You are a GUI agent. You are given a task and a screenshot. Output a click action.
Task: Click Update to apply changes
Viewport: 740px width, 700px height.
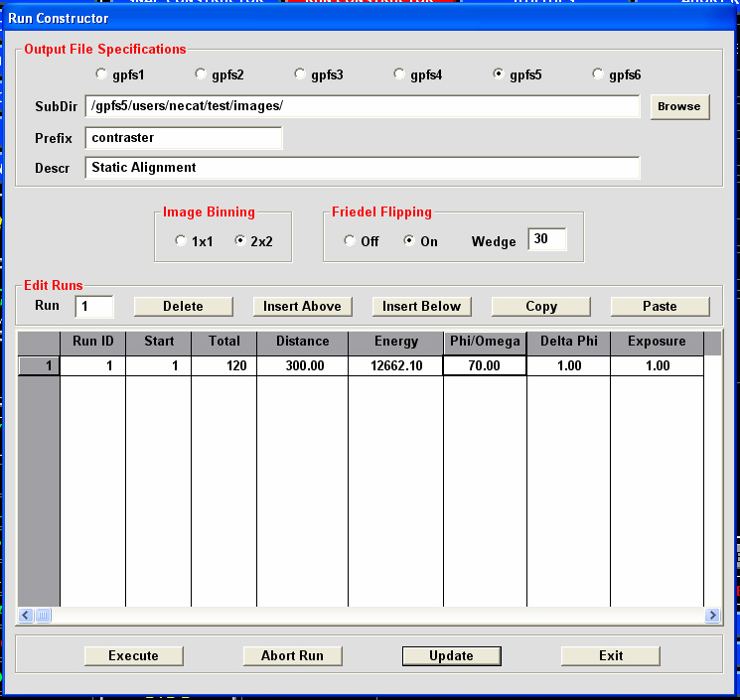451,655
